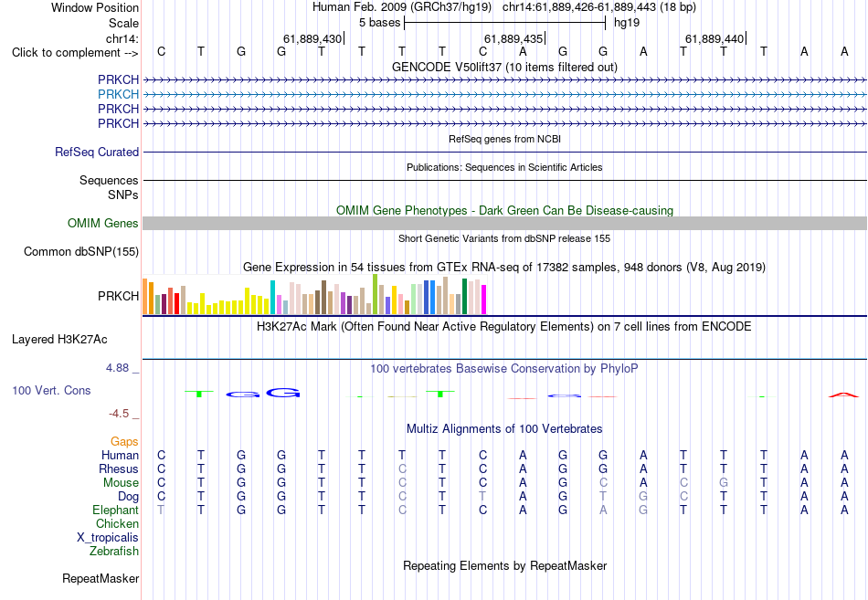Click the 61,889,435 position marker
The height and width of the screenshot is (600, 868).
click(x=513, y=38)
